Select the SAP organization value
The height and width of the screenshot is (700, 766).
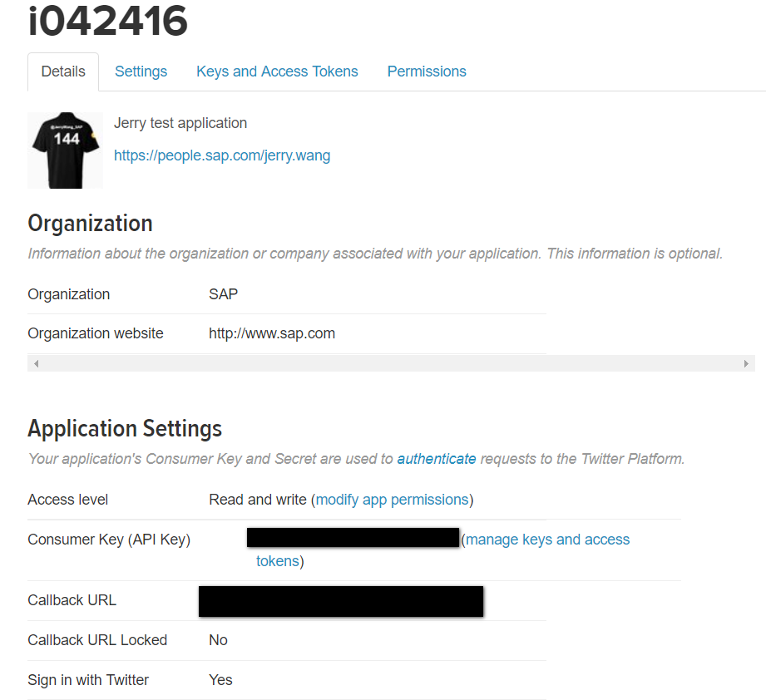(x=223, y=294)
